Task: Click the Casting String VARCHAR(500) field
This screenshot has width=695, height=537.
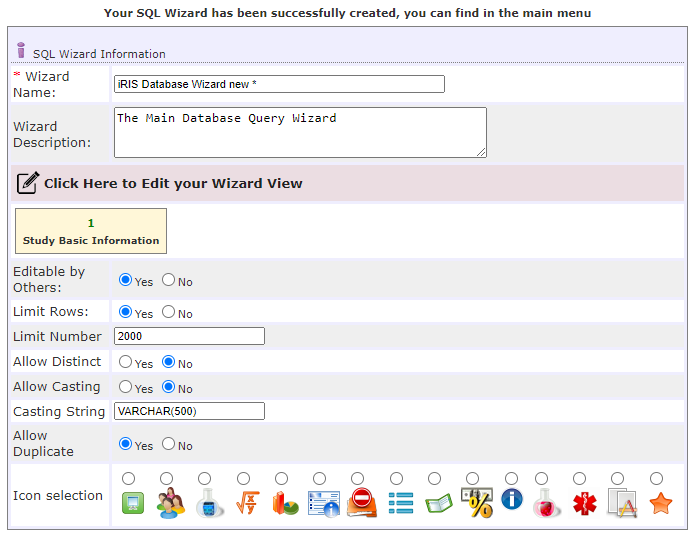Action: click(x=189, y=411)
